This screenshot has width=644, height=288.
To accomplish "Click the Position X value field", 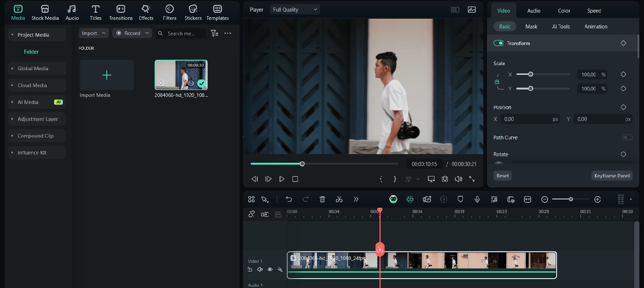I will pos(530,119).
